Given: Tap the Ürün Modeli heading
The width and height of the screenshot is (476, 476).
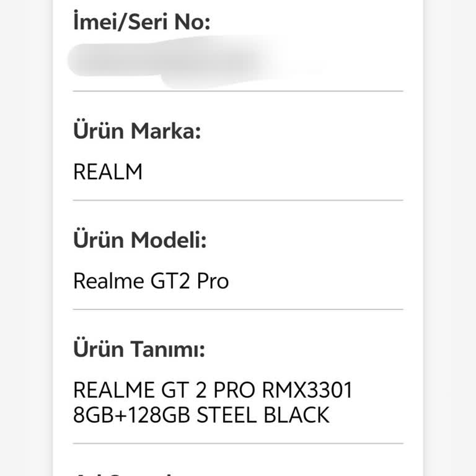Looking at the screenshot, I should tap(139, 240).
